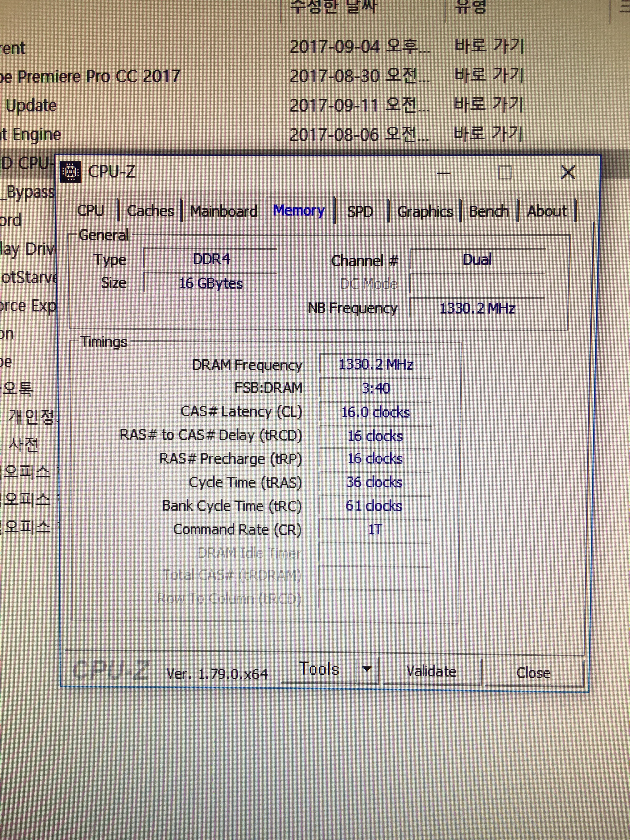
Task: Click the Bank Cycle Time value 61 clocks
Action: click(x=374, y=506)
